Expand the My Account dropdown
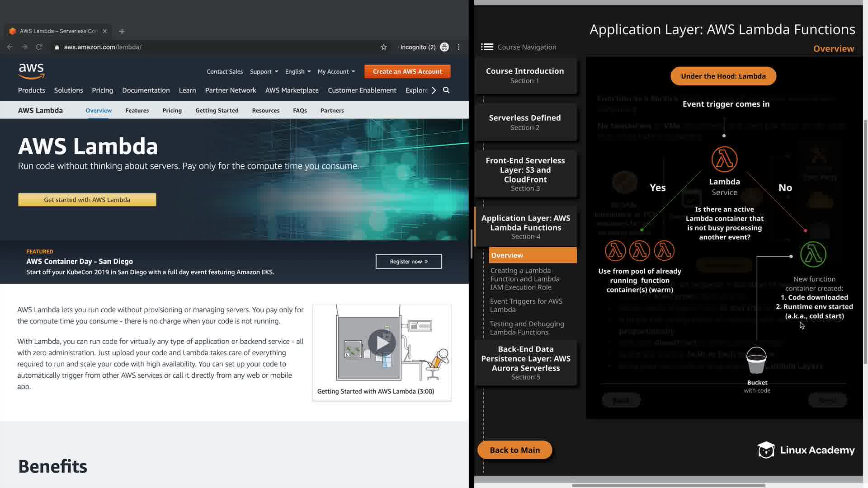 tap(336, 71)
